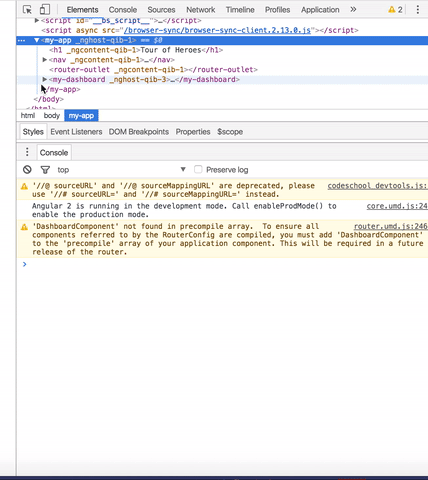The height and width of the screenshot is (480, 428).
Task: Select the DOM Breakpoints tab
Action: tap(139, 132)
